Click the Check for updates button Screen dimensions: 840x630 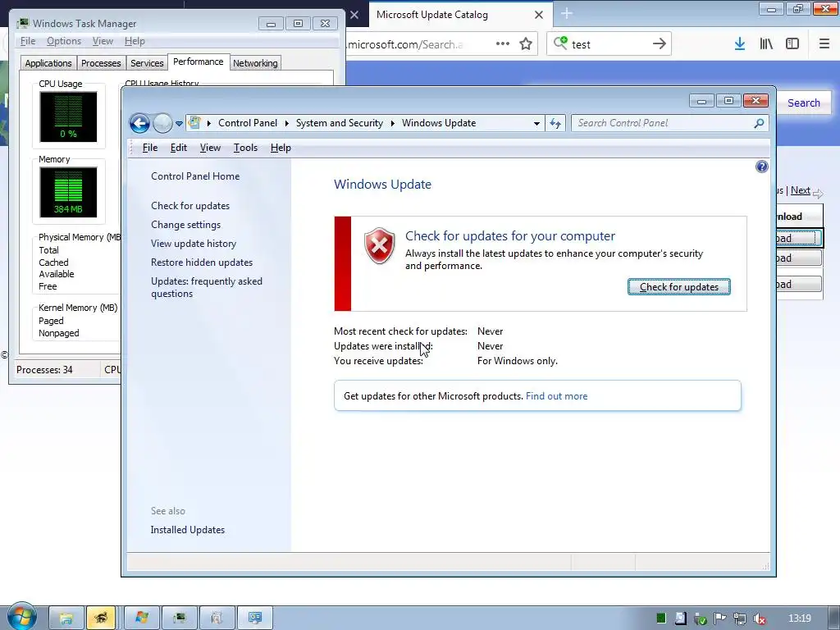click(x=678, y=286)
